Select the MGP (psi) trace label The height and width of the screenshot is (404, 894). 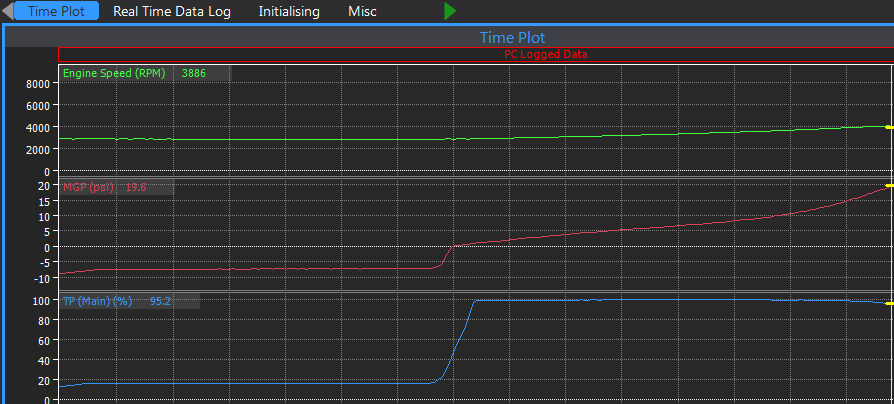(88, 187)
